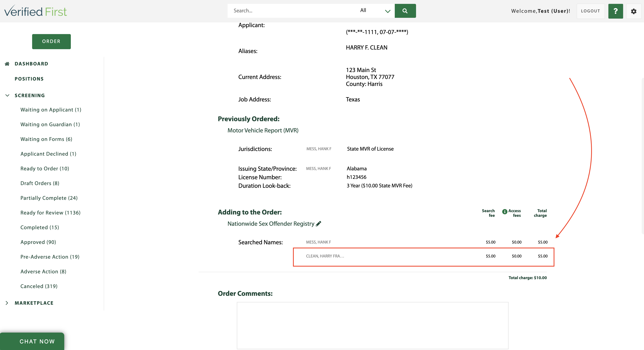644x350 pixels.
Task: Click MESS, HANK F under Searched Names
Action: point(318,242)
